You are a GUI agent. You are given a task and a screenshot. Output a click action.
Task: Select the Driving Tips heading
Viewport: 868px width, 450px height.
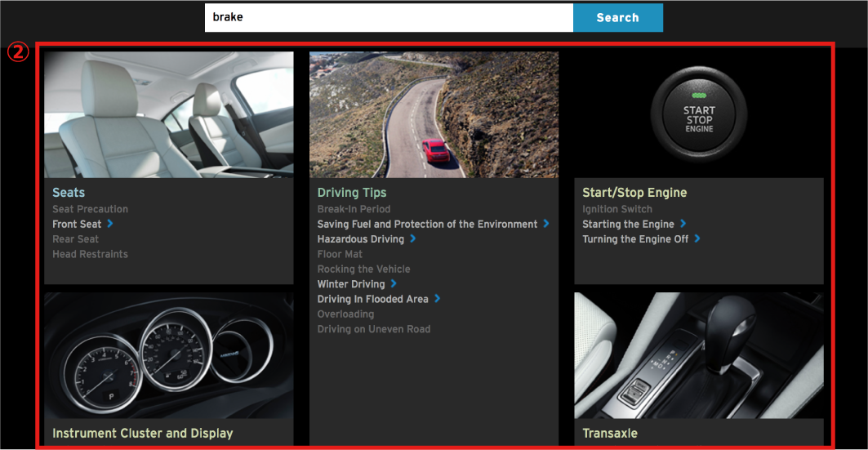351,193
